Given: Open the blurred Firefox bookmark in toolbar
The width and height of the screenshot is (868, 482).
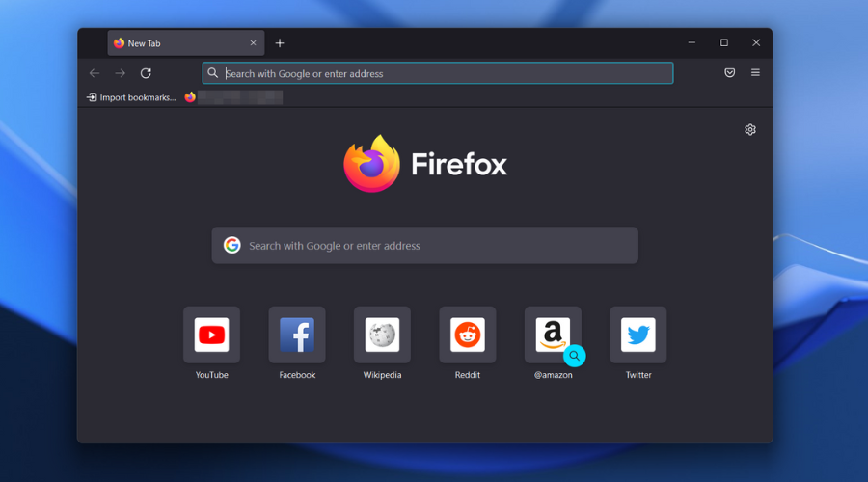Looking at the screenshot, I should 233,97.
